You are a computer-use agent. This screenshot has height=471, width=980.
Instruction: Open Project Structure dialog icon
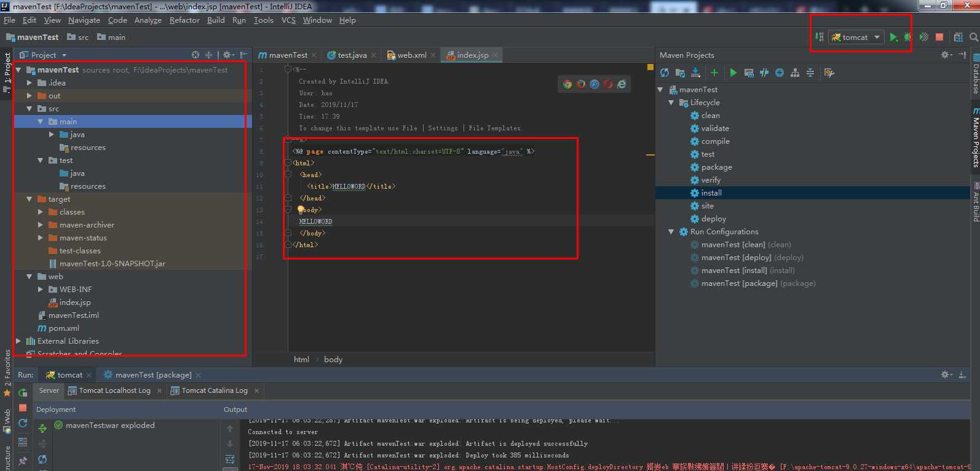[x=958, y=38]
